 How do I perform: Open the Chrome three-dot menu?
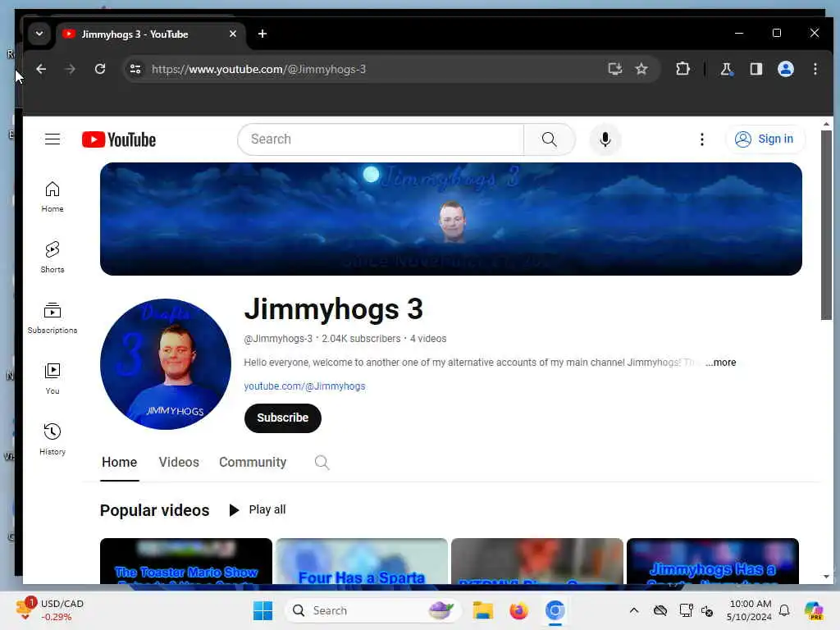click(815, 69)
